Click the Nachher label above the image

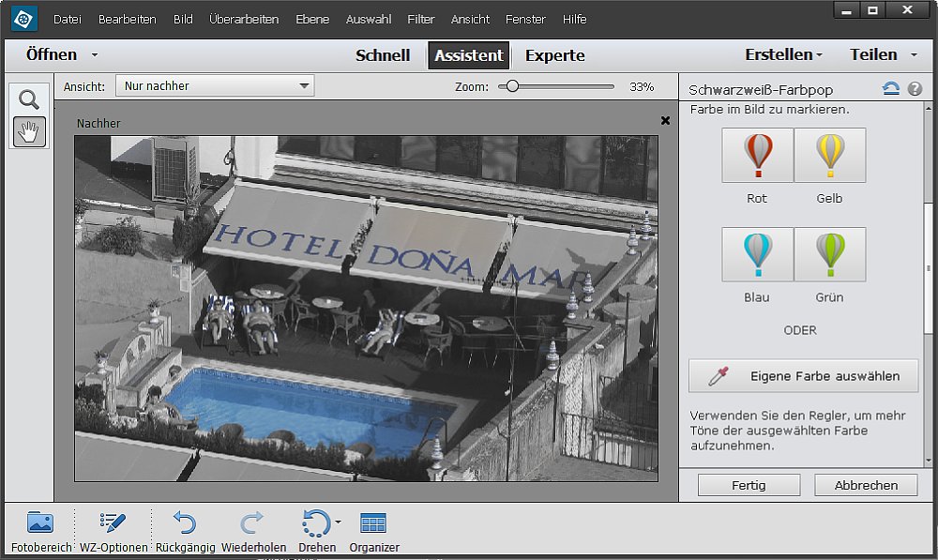click(98, 123)
